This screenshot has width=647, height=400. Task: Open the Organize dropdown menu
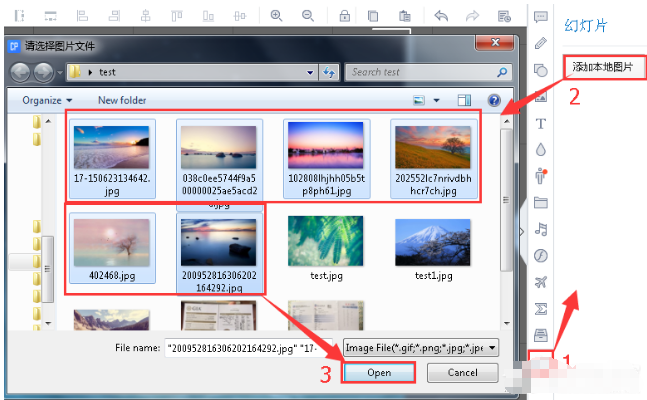coord(47,100)
